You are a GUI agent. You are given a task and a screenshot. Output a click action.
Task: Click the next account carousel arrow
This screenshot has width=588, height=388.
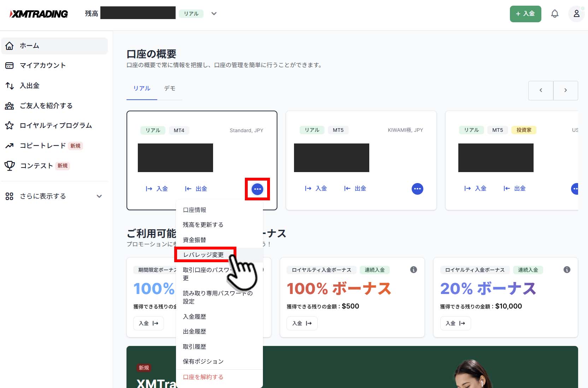point(565,90)
